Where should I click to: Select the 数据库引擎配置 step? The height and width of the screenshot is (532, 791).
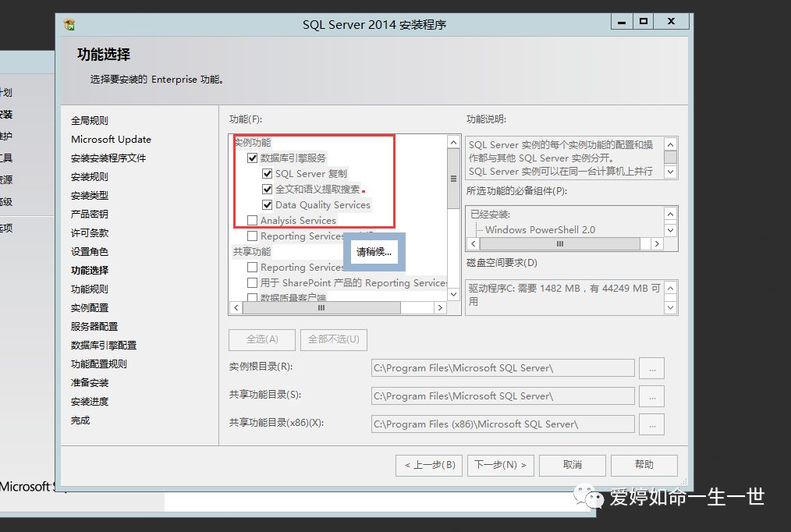[104, 345]
